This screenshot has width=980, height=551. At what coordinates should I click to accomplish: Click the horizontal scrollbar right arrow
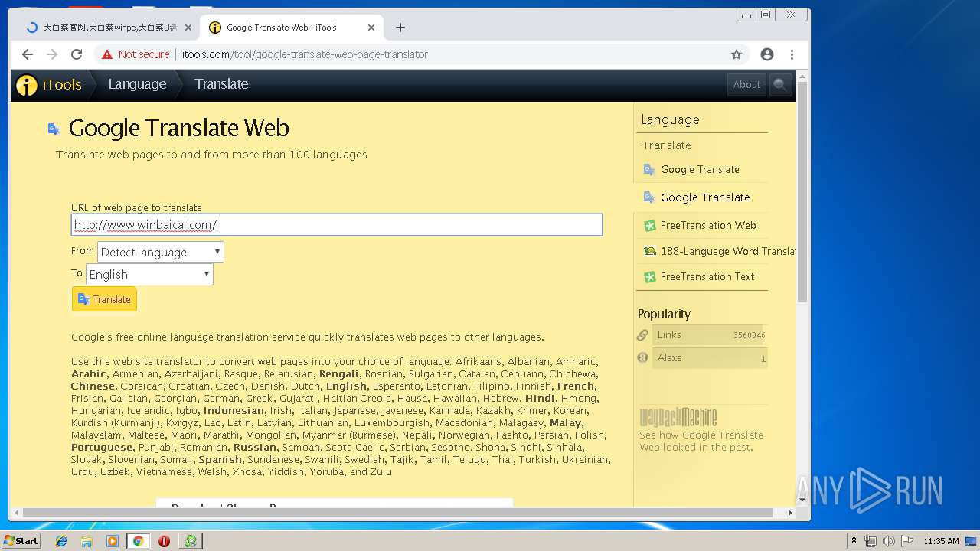pos(791,513)
